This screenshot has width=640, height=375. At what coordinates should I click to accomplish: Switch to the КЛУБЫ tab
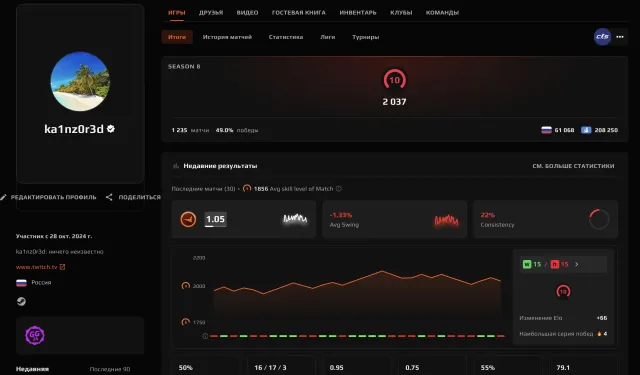[x=401, y=13]
